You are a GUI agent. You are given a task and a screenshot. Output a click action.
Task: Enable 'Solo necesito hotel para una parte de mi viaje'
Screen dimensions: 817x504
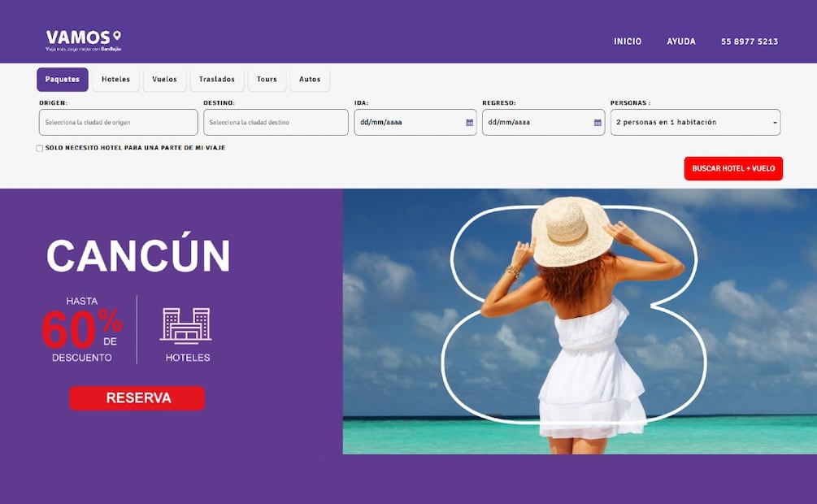pyautogui.click(x=38, y=148)
